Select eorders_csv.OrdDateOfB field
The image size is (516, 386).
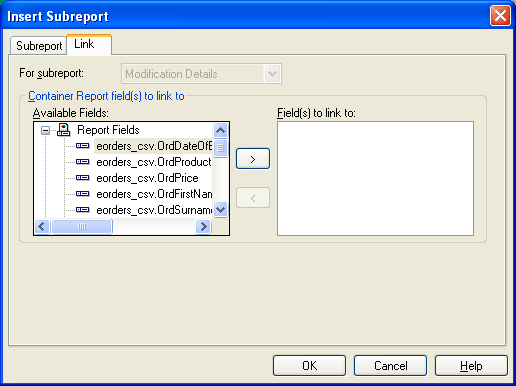click(154, 146)
